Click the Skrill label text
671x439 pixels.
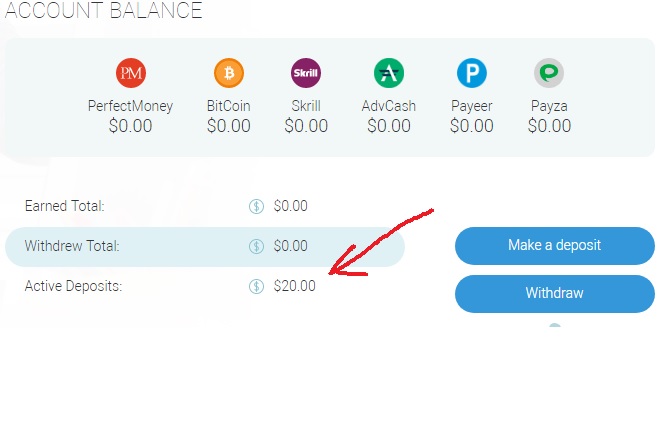click(x=306, y=105)
